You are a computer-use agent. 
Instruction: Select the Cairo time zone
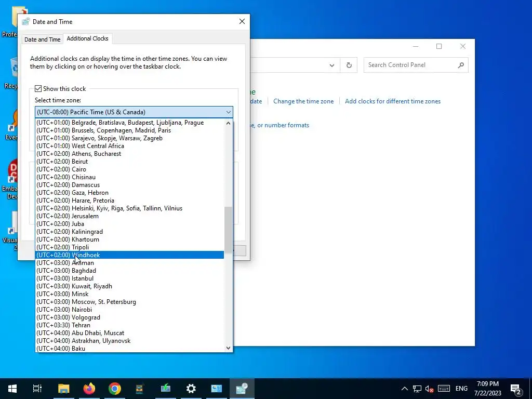[129, 169]
